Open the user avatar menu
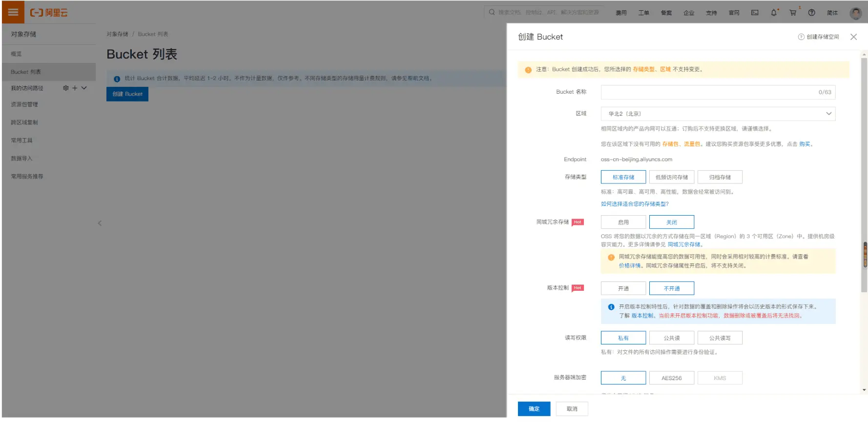 [x=855, y=13]
